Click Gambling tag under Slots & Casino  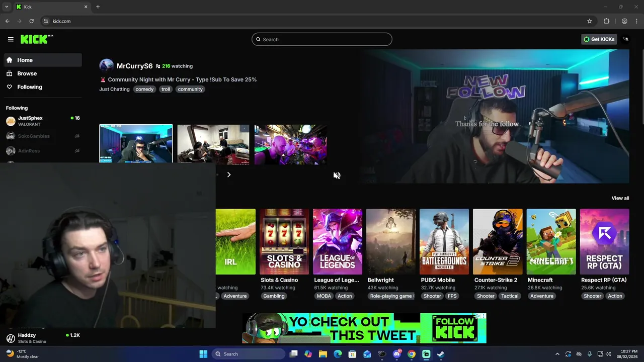pos(274,296)
